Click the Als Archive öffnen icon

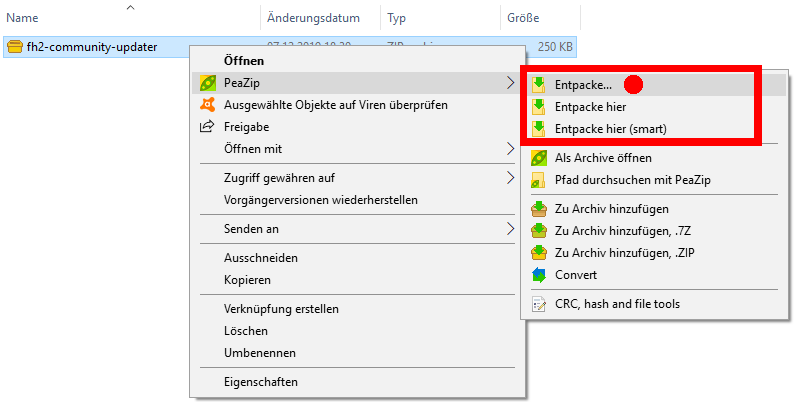click(538, 158)
